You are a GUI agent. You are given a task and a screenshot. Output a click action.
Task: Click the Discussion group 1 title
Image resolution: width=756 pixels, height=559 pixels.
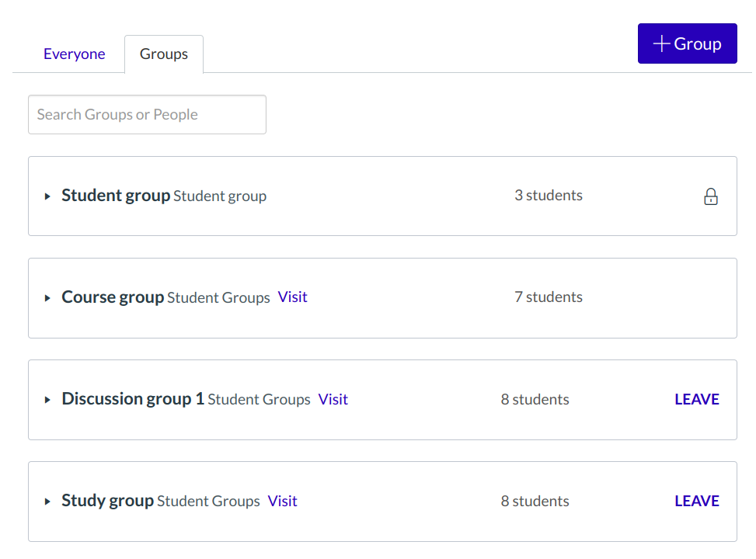(133, 399)
